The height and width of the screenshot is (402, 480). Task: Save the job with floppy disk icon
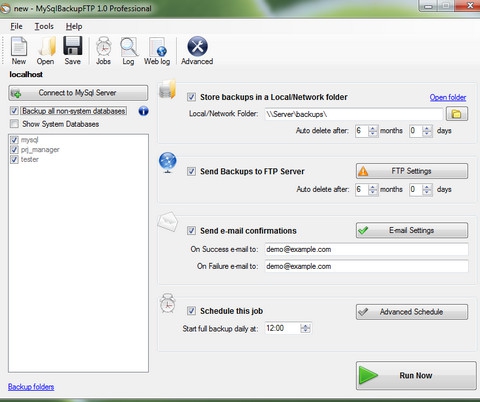pos(73,51)
